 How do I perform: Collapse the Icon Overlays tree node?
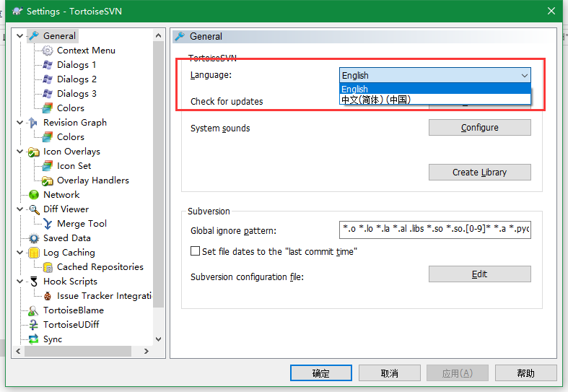[x=20, y=152]
